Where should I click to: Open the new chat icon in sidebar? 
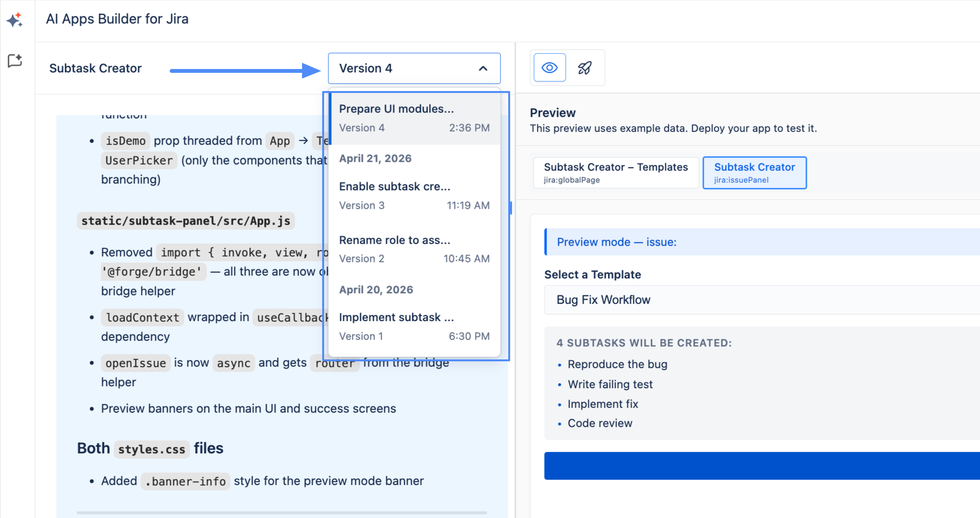[15, 60]
